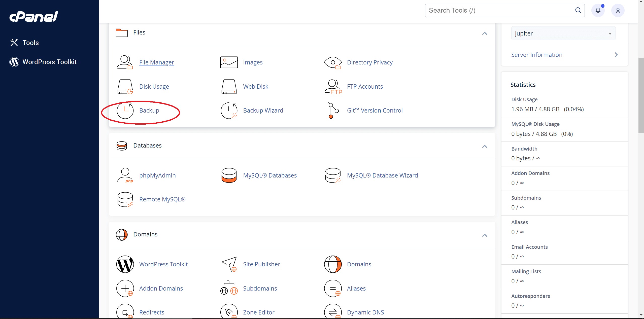
Task: Open Git Version Control icon
Action: tap(333, 111)
